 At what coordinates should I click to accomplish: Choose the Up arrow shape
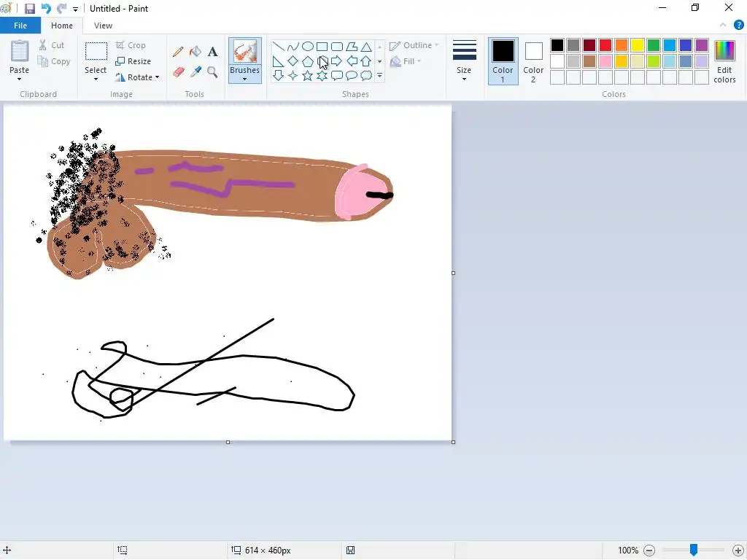(x=366, y=61)
